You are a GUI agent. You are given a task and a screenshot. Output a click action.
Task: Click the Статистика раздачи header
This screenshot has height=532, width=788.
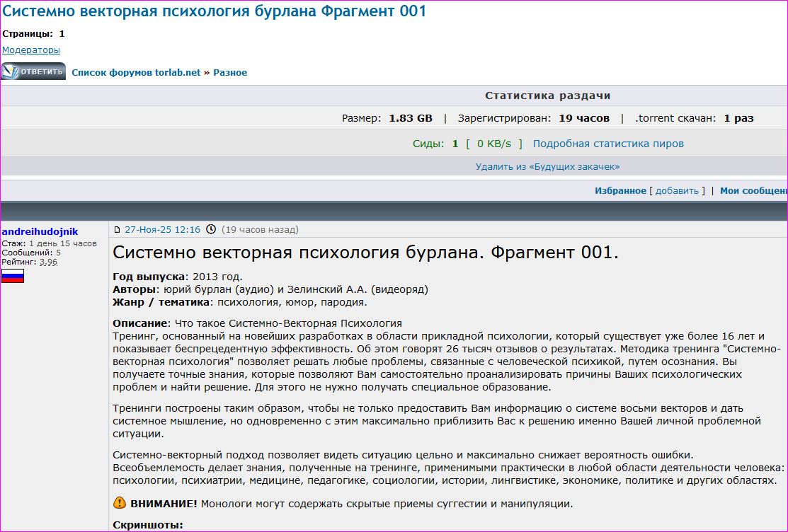click(x=547, y=96)
